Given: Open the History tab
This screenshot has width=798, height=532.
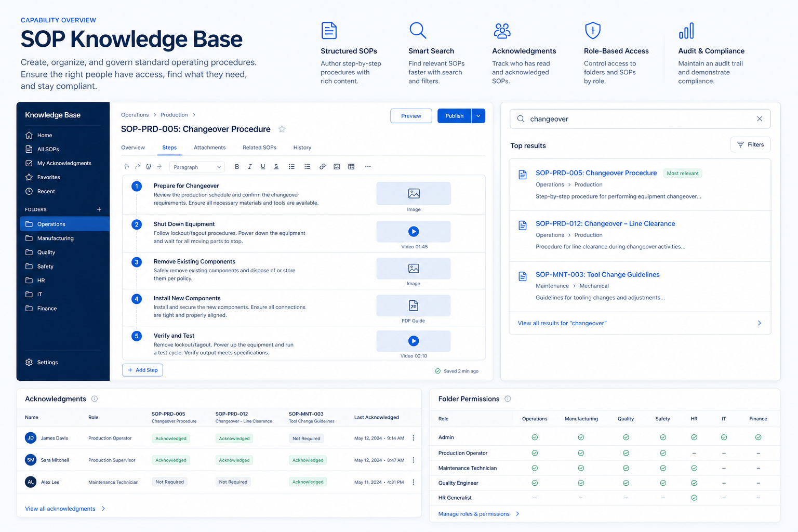Looking at the screenshot, I should 302,148.
